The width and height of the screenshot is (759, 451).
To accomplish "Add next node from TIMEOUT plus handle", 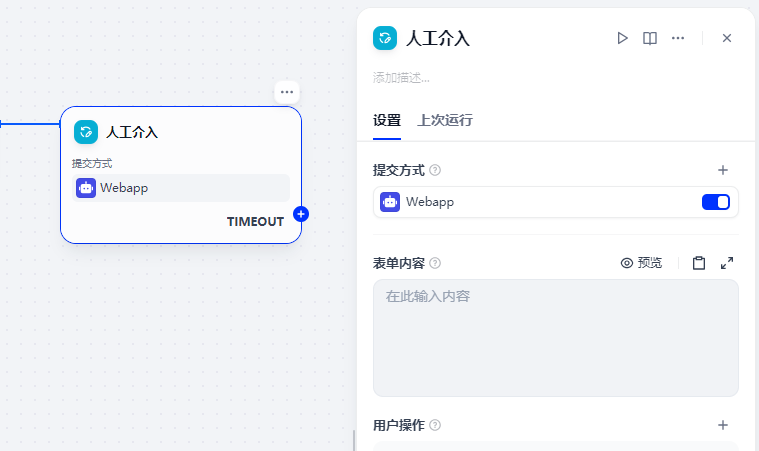I will coord(301,214).
